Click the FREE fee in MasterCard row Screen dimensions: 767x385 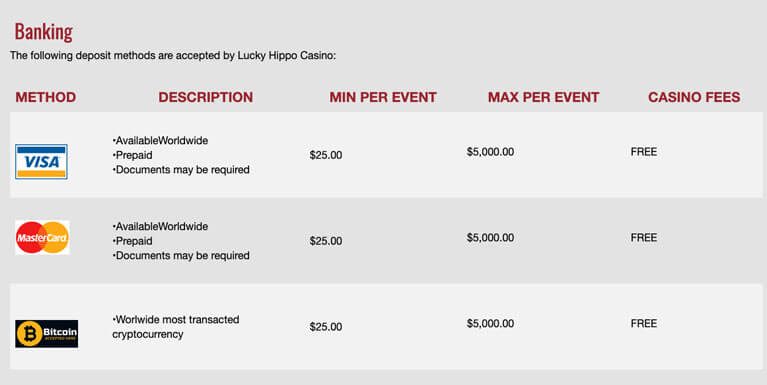pos(644,237)
